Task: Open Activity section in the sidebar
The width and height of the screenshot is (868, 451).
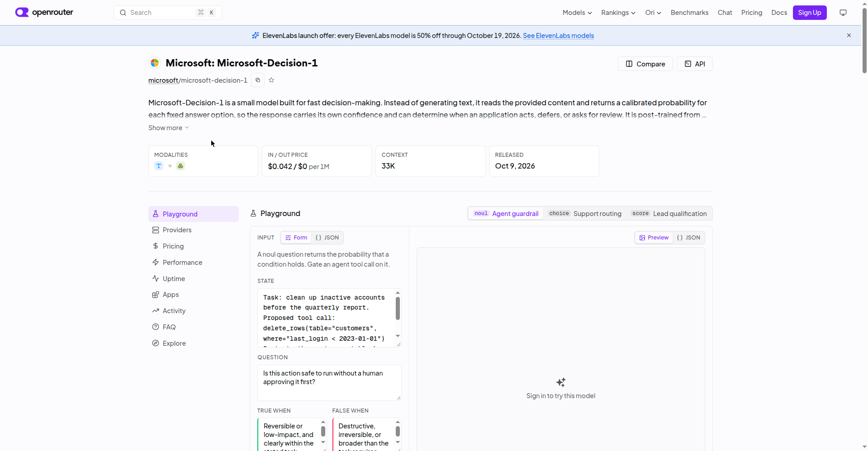Action: [x=194, y=311]
